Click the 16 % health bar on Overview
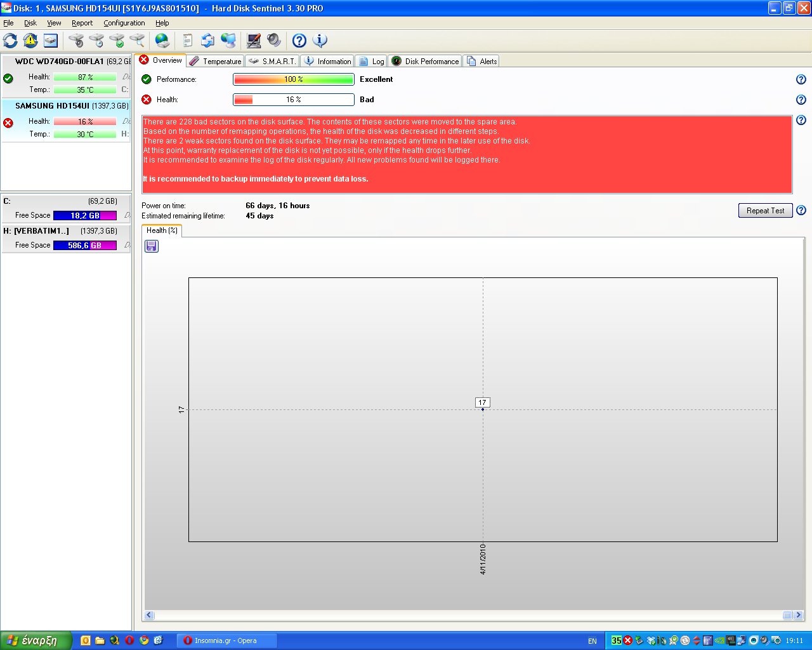The width and height of the screenshot is (812, 650). click(293, 100)
